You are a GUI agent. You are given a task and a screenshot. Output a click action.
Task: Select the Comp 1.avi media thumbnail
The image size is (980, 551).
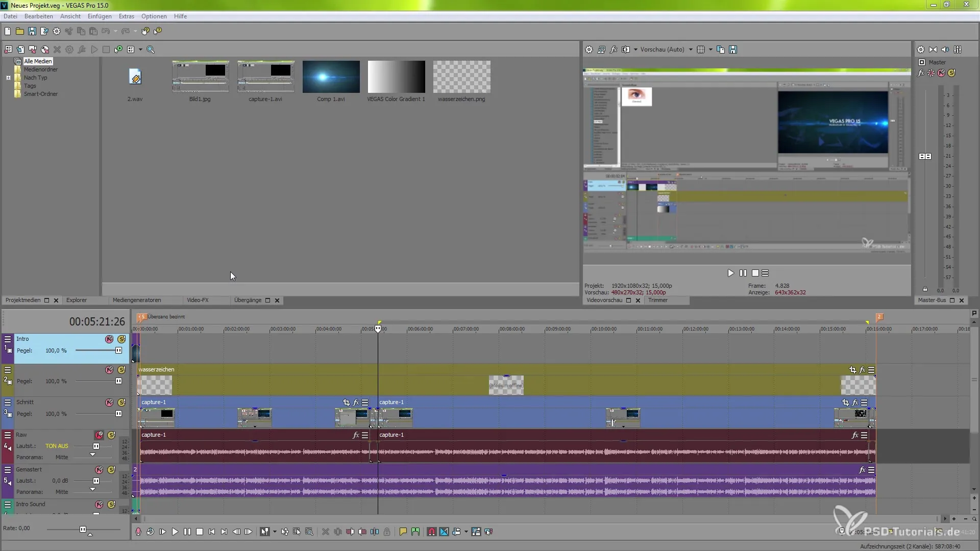point(331,77)
